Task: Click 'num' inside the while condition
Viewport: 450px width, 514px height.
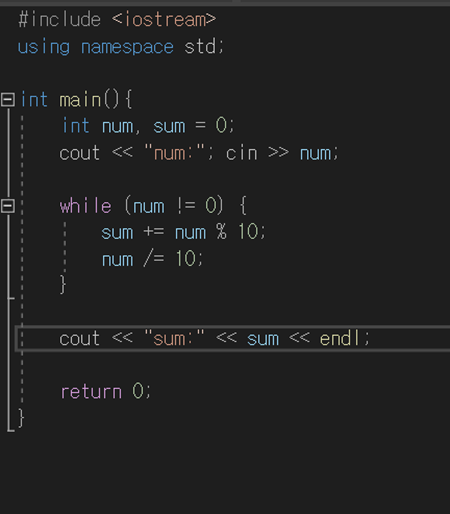Action: tap(149, 207)
